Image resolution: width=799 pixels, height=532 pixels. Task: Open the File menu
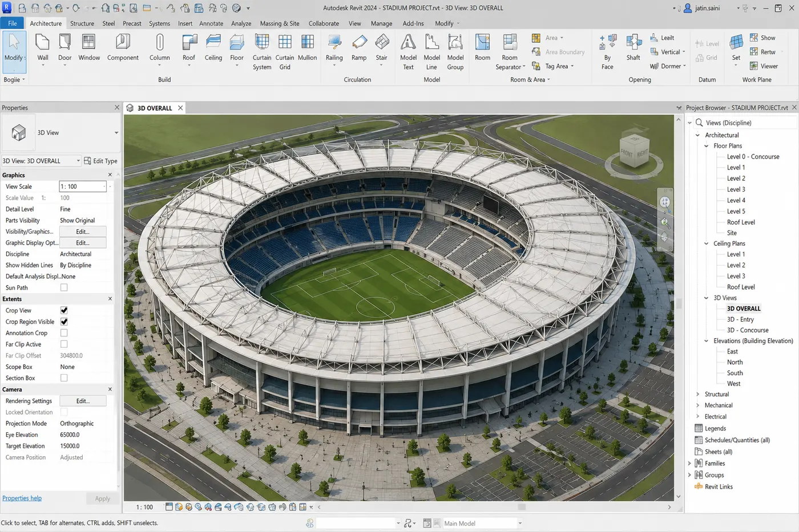tap(12, 23)
